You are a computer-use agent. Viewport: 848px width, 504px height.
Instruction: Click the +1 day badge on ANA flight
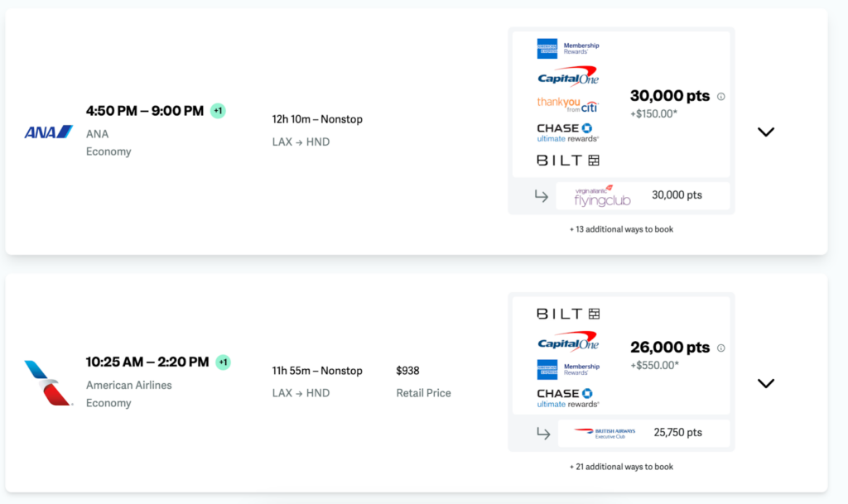click(x=218, y=111)
